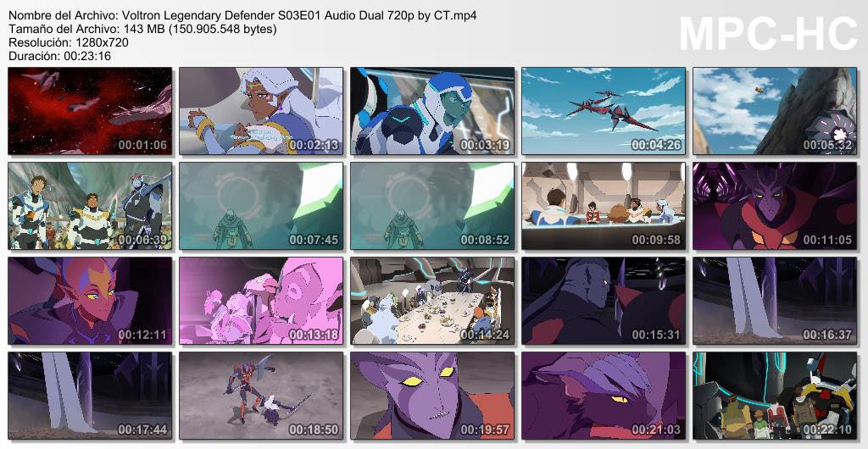Click the frame labeled 00:06:39
The height and width of the screenshot is (449, 868).
coord(90,206)
